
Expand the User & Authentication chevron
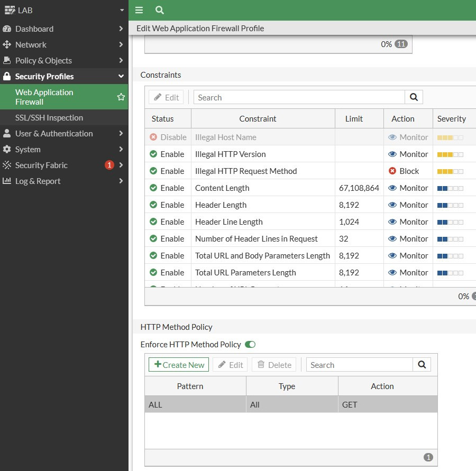point(121,133)
